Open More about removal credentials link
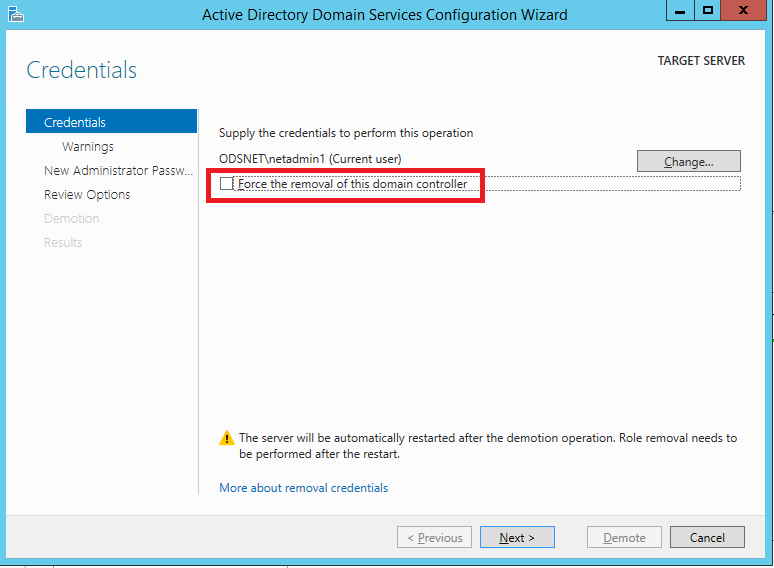The width and height of the screenshot is (774, 568). click(304, 488)
